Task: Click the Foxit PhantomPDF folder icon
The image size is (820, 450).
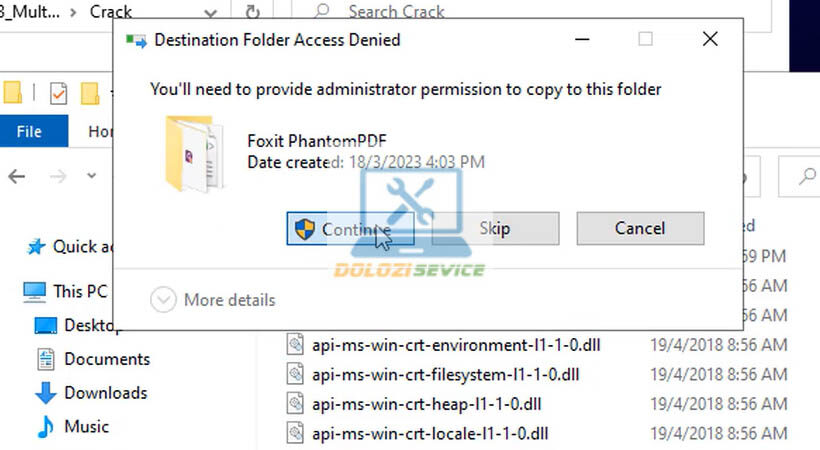Action: tap(193, 152)
